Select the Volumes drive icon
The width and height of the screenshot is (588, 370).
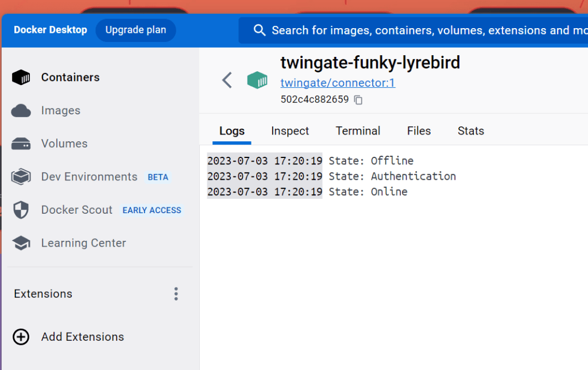(21, 144)
